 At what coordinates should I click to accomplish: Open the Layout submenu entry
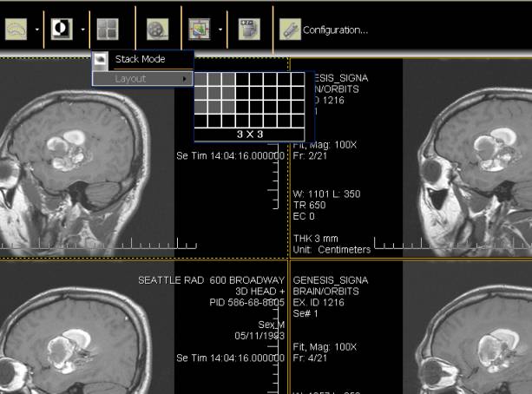tap(143, 79)
